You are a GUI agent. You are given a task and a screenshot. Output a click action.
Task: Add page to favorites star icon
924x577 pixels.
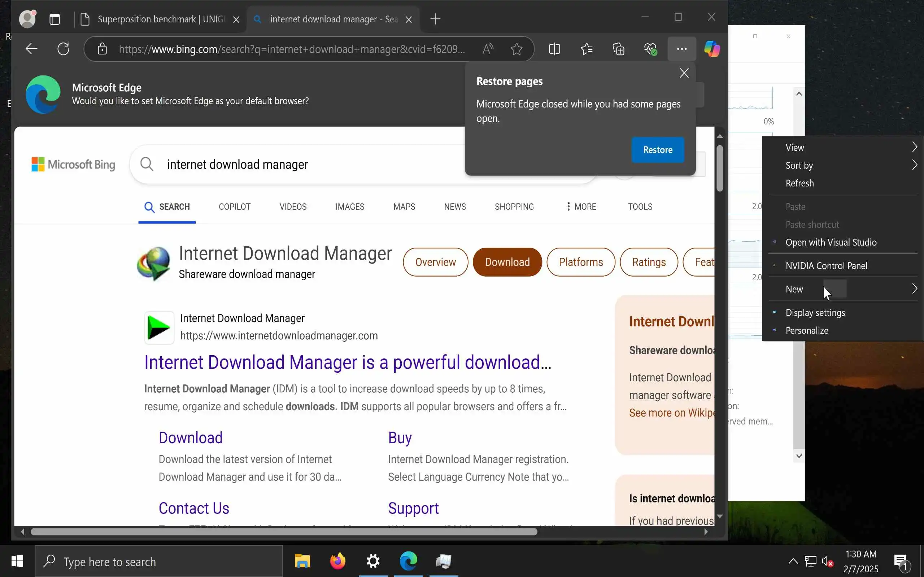click(x=516, y=49)
